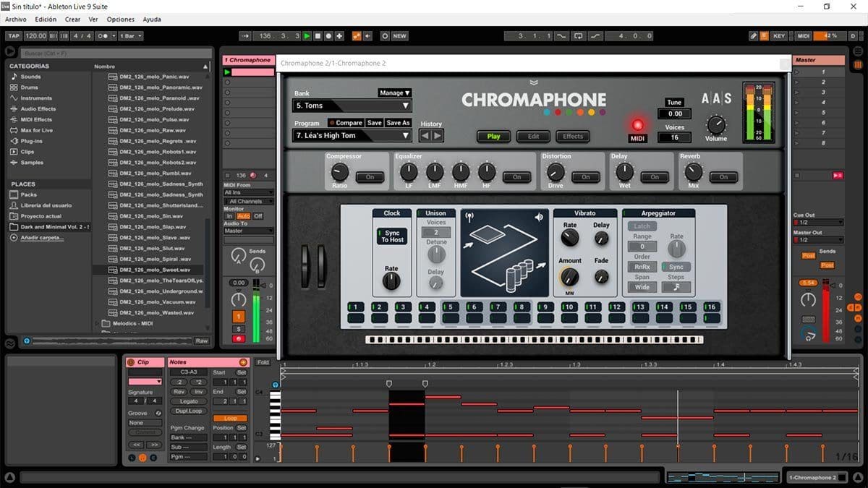This screenshot has width=868, height=488.
Task: Select the MIDI Effects category icon
Action: (x=12, y=120)
